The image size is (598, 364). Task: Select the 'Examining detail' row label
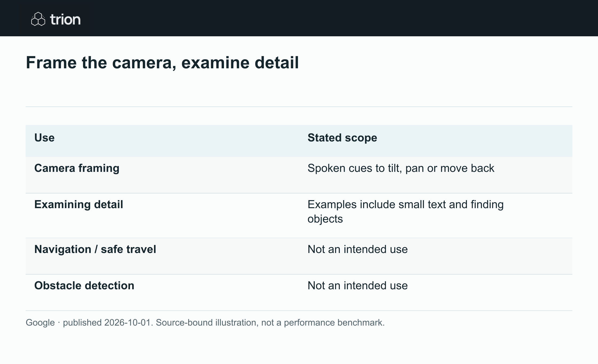coord(79,204)
